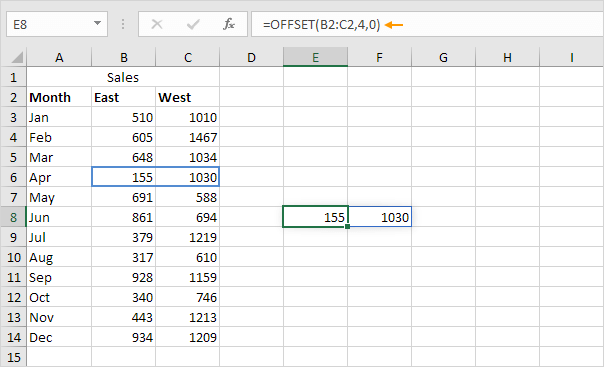
Task: Click the Apr cell
Action: tap(59, 177)
